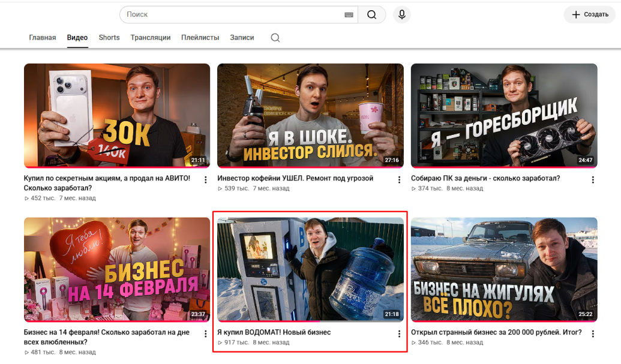The image size is (621, 364).
Task: Open title 'Я купил ВОДОМАТ! Новый бизнес'
Action: coord(274,332)
